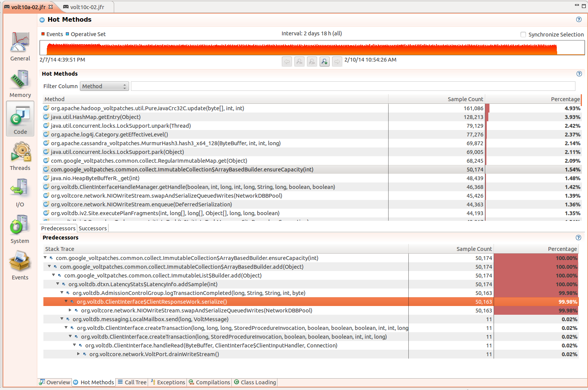Viewport: 588px width, 390px height.
Task: Switch to the Successors tab
Action: 93,228
